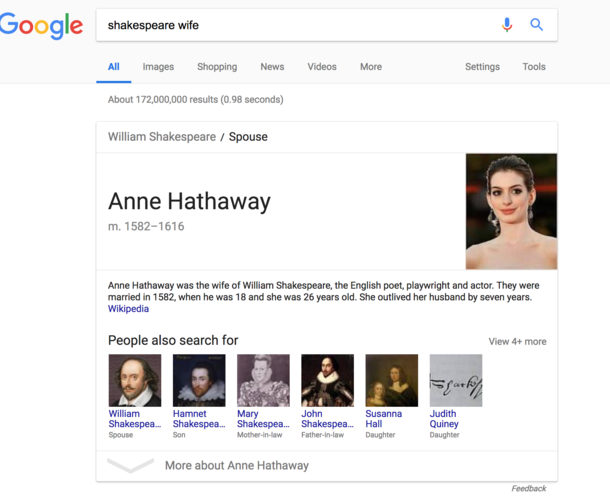Click the Anne Hathaway photo
The height and width of the screenshot is (503, 610).
coord(511,211)
